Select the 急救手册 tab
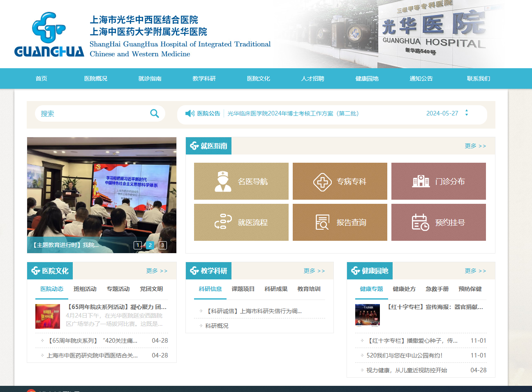This screenshot has height=392, width=532. 437,289
